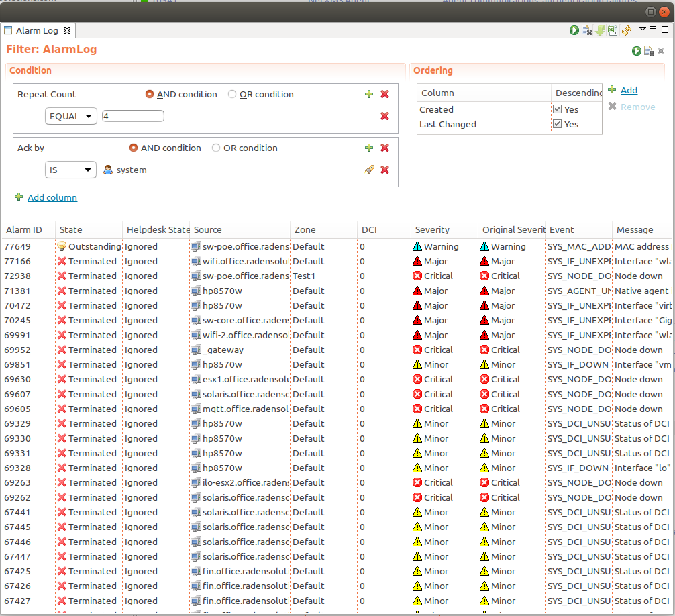Open the IS operator dropdown
675x616 pixels.
(x=71, y=170)
